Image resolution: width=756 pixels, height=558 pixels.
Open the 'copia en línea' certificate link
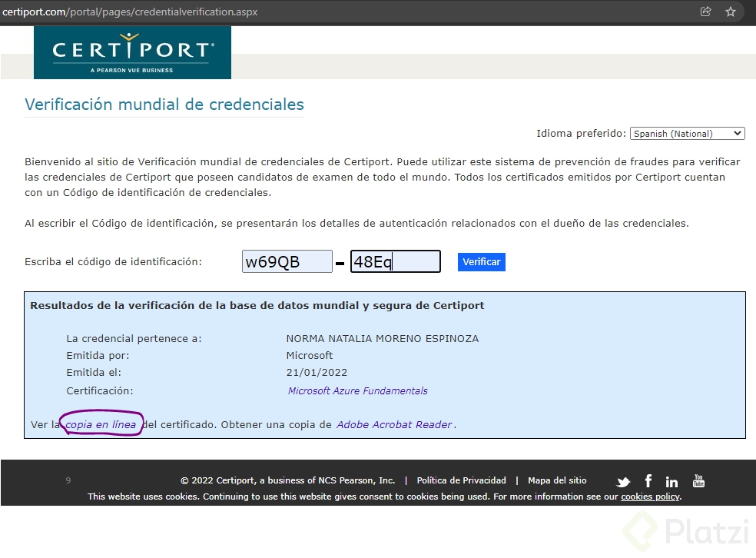click(x=101, y=424)
